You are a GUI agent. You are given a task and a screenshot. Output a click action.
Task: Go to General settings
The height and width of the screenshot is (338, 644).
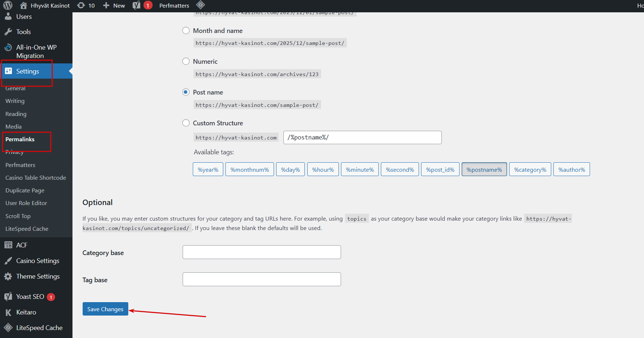(x=15, y=88)
